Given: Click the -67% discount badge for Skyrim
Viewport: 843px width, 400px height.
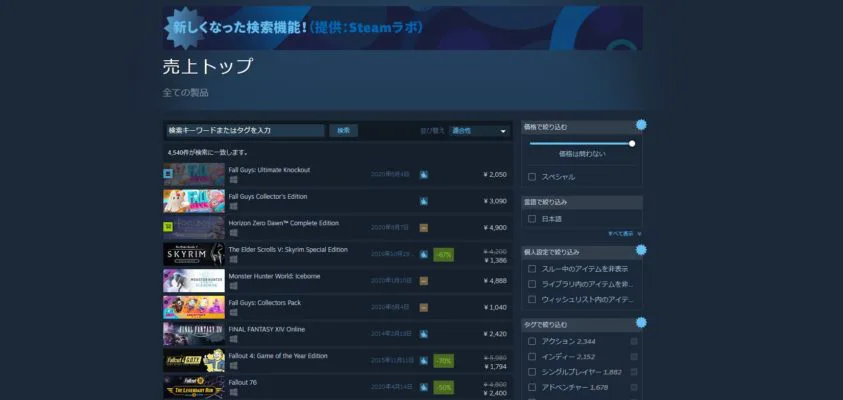Looking at the screenshot, I should (444, 255).
